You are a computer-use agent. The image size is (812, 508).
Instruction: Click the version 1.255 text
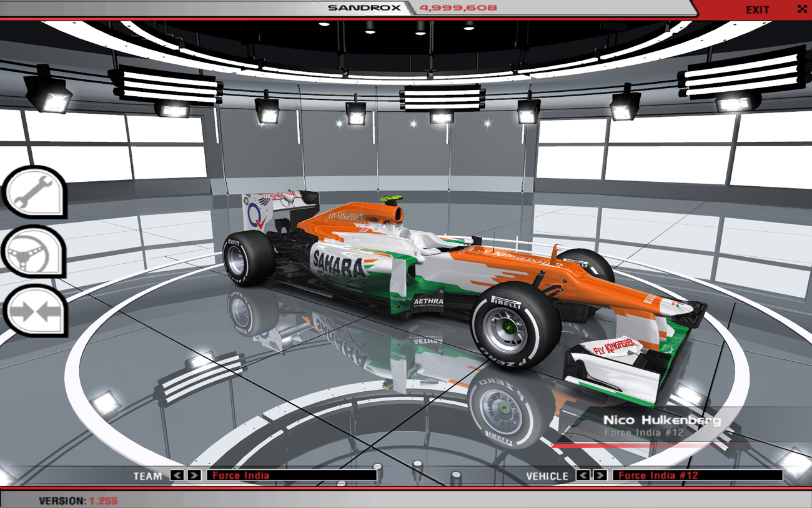(78, 501)
